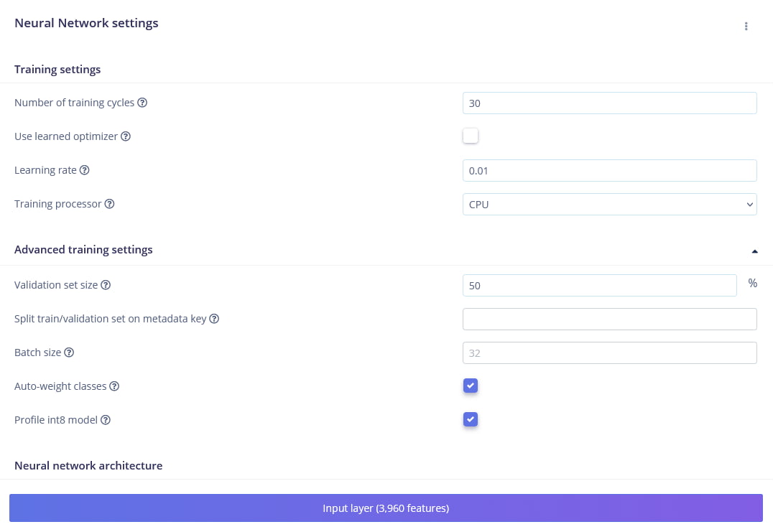Screen dimensions: 773x532
Task: Uncheck the Auto-weight classes checkbox
Action: [471, 386]
